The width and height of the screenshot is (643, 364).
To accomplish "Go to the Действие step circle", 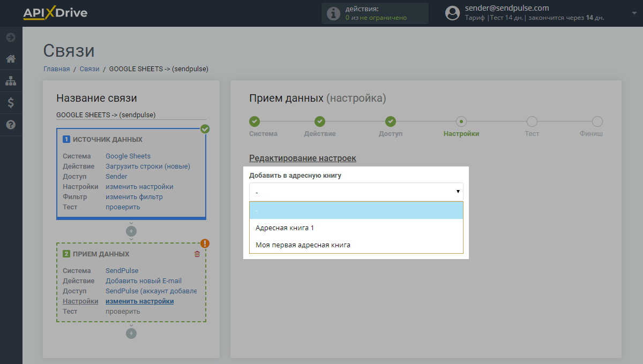I will click(x=320, y=122).
